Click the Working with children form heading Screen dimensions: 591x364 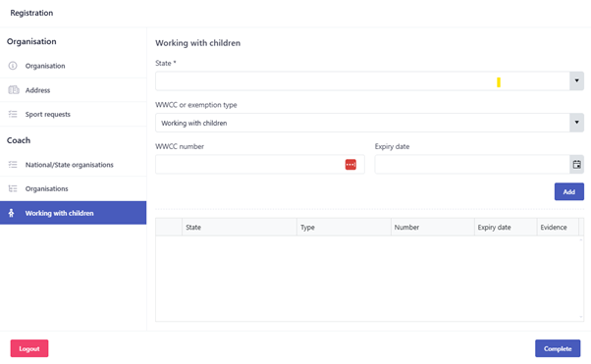(198, 43)
